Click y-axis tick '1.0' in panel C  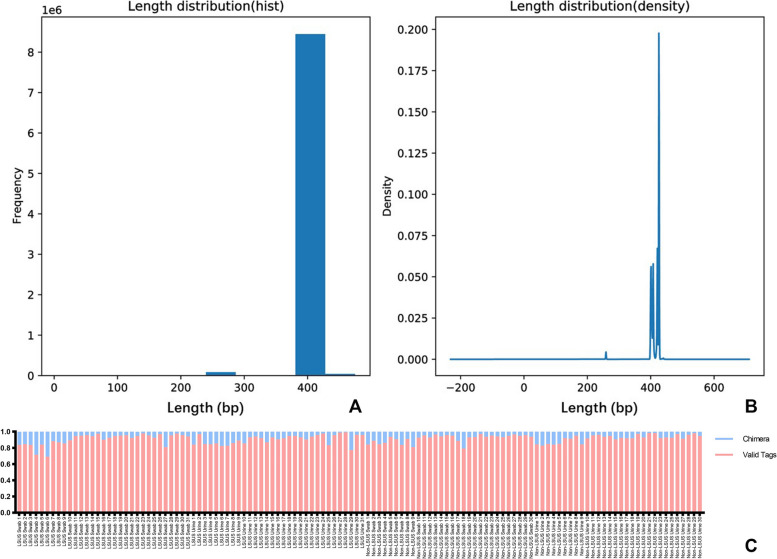click(x=5, y=432)
